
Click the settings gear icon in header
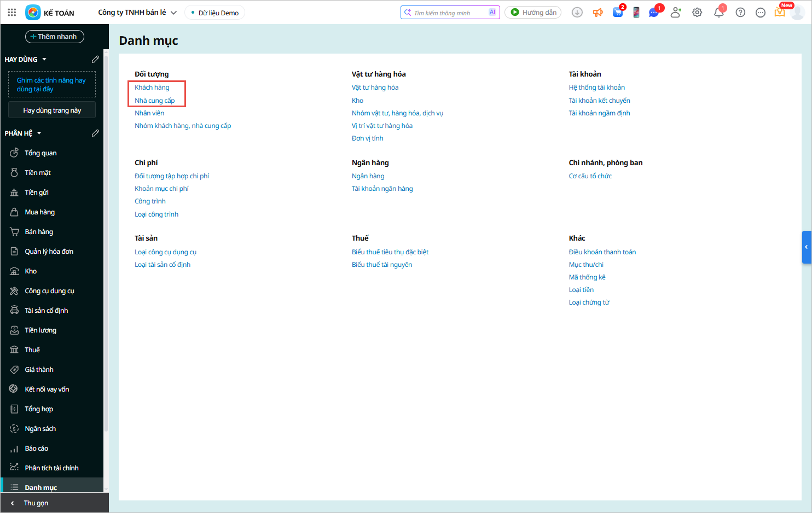tap(697, 12)
